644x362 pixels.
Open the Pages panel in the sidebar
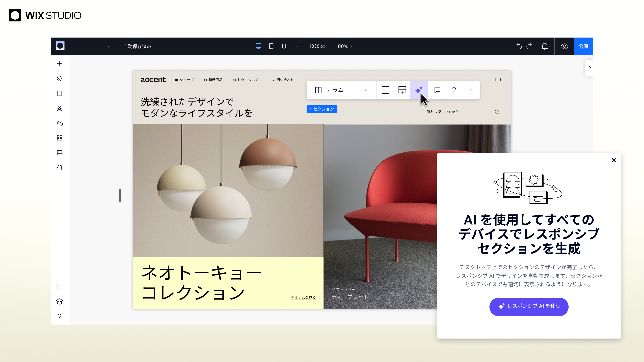tap(60, 93)
